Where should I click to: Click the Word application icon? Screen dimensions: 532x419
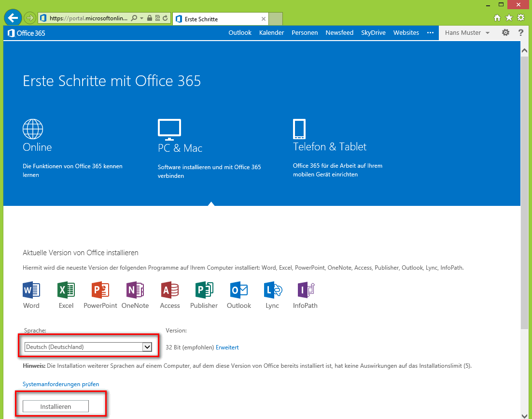(31, 290)
